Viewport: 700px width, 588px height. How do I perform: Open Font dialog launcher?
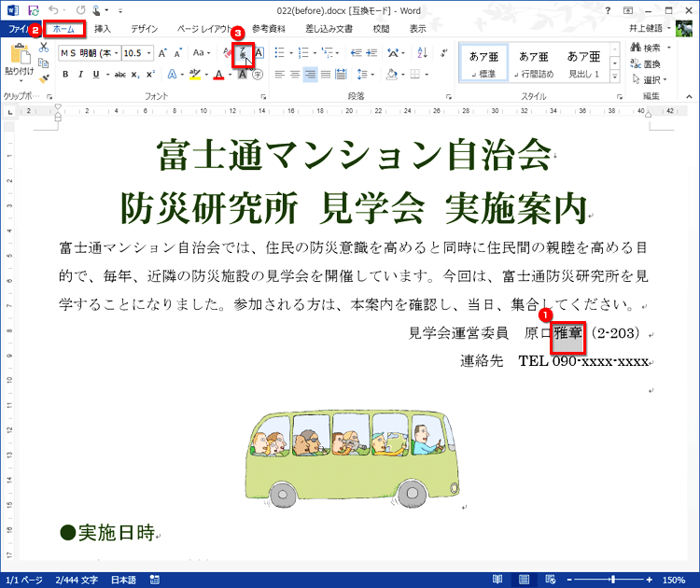tap(263, 96)
